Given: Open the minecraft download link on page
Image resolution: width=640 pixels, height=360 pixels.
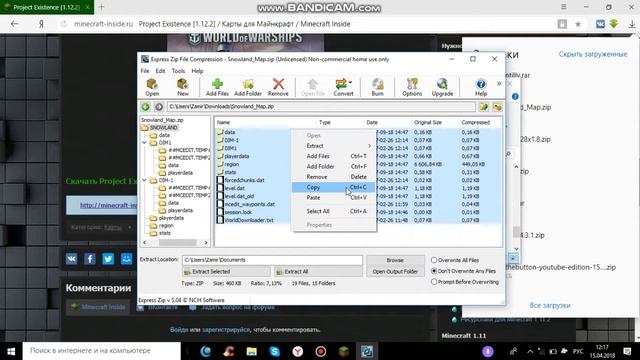Looking at the screenshot, I should click(x=108, y=205).
